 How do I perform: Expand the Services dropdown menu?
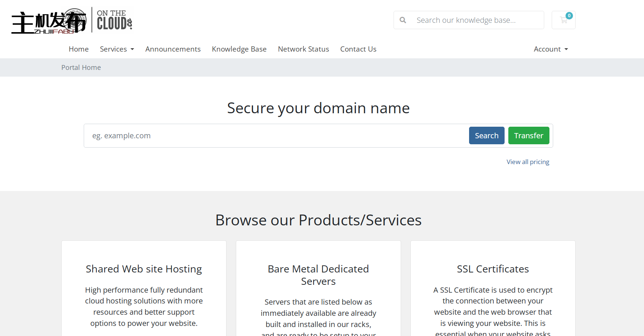tap(117, 49)
